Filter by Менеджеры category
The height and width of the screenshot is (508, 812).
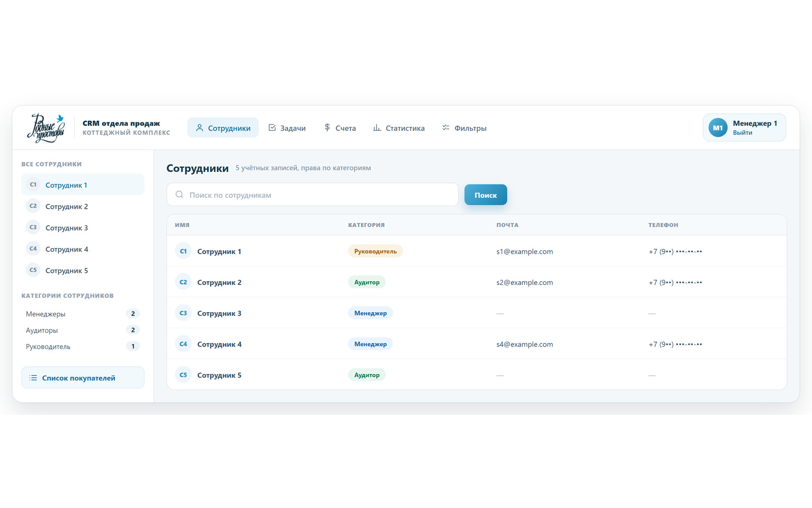click(83, 314)
